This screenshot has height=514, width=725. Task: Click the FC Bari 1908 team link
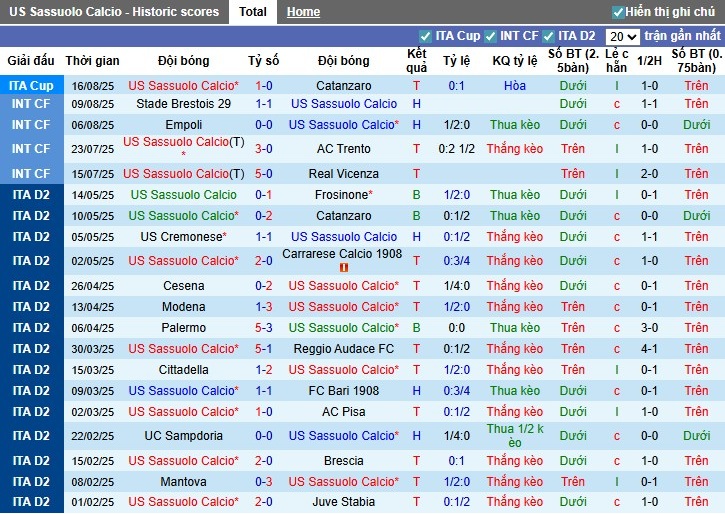(x=344, y=391)
